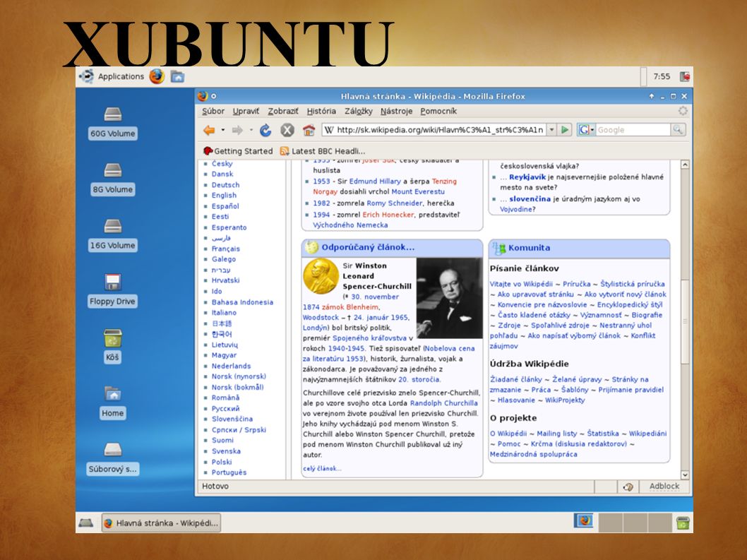Click the show desktop icon in bottom panel
This screenshot has width=747, height=560.
(85, 523)
